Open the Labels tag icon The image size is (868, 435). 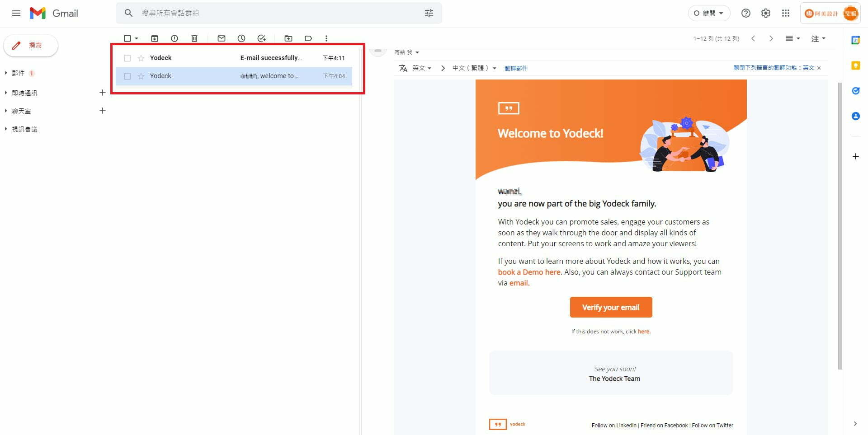(308, 38)
